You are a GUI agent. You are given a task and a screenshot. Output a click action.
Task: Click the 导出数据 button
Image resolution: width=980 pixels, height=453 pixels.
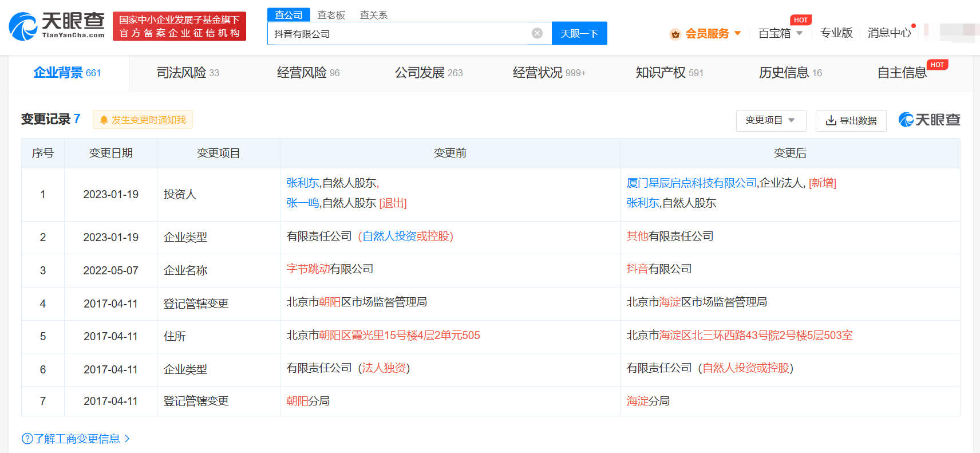tap(851, 120)
